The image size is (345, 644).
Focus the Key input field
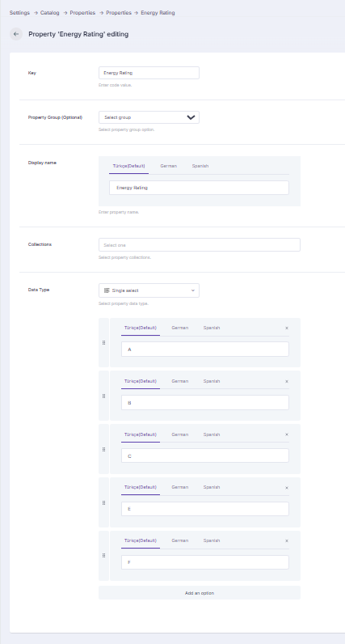coord(149,73)
